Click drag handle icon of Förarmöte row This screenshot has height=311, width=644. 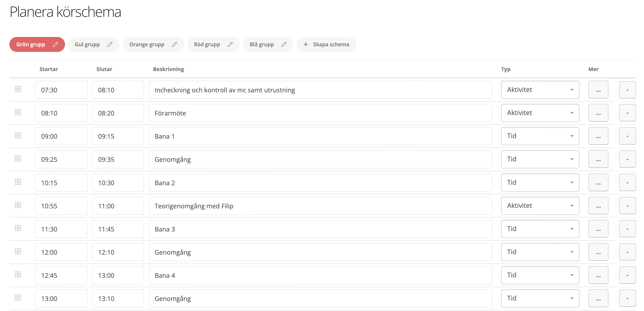pyautogui.click(x=18, y=112)
